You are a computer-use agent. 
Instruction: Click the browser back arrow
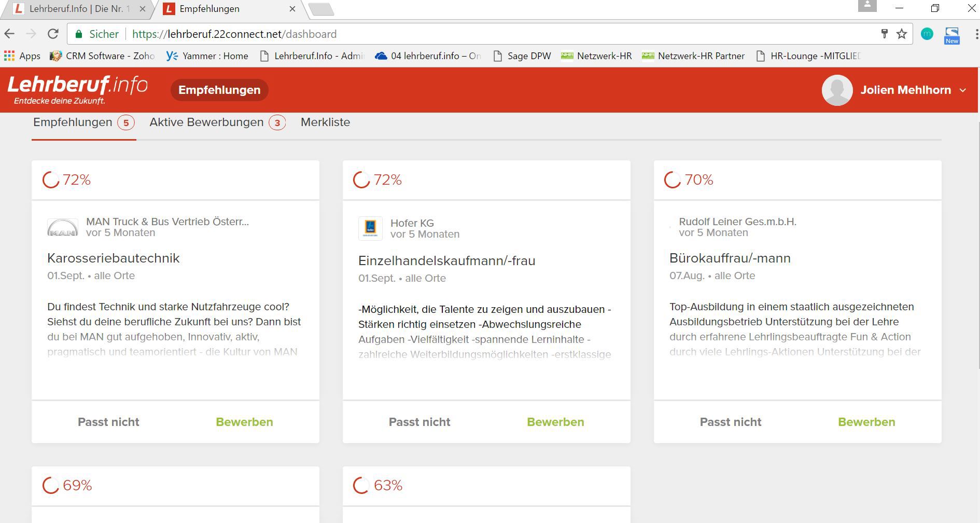[x=10, y=34]
